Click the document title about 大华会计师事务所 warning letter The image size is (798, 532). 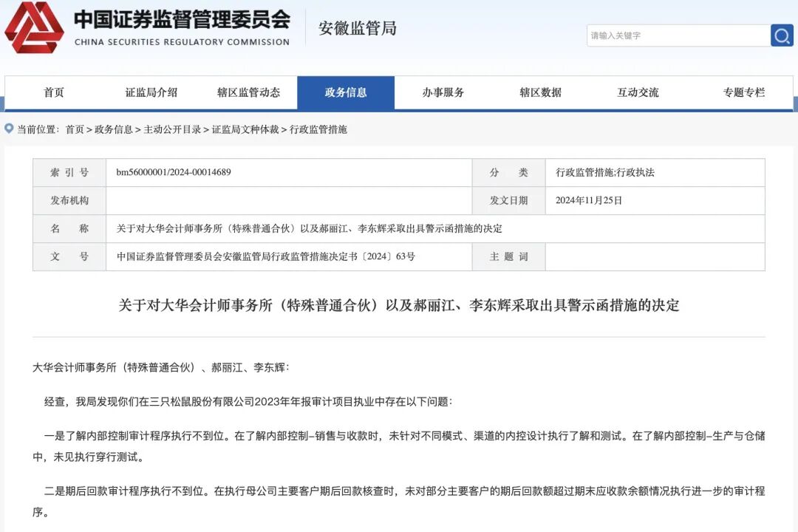pos(399,304)
